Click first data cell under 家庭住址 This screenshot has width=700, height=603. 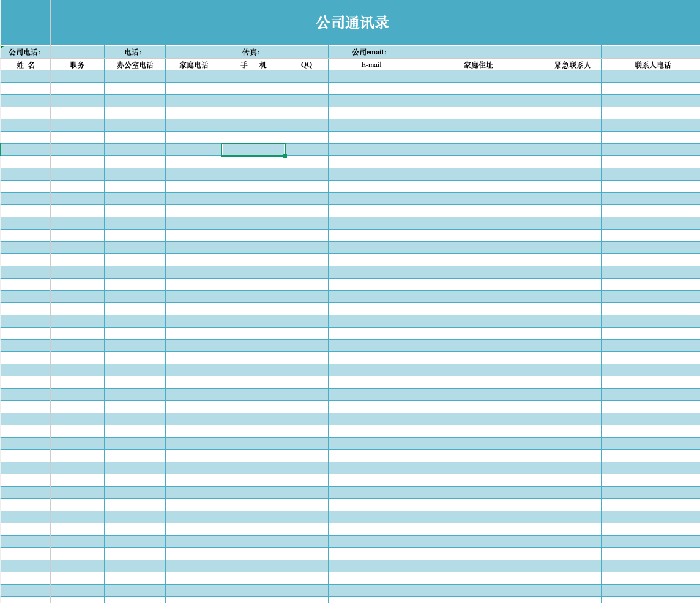tap(478, 77)
